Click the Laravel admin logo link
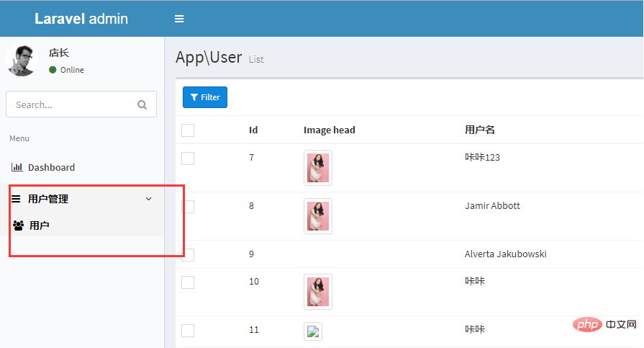Screen dimensions: 644x348 click(81, 19)
